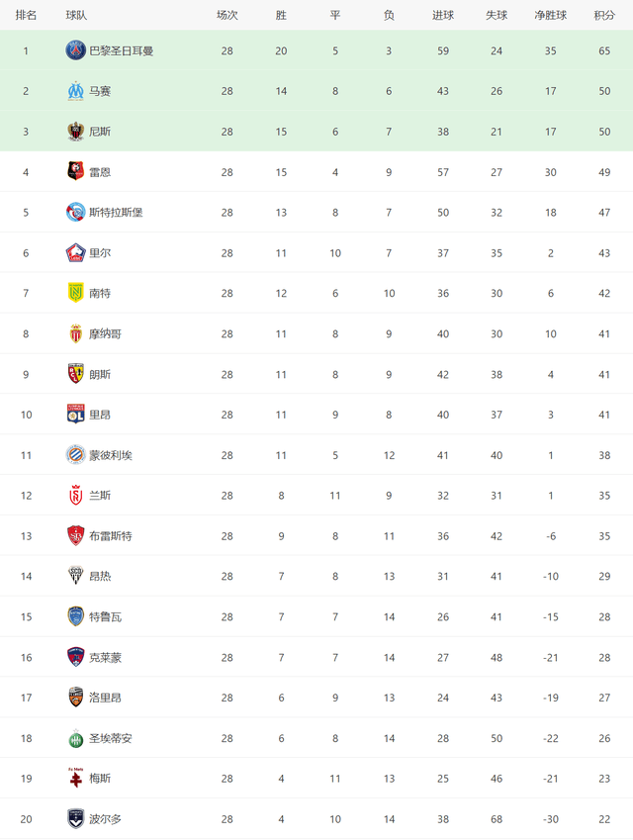Viewport: 633px width, 840px height.
Task: Click the Marseille club crest icon
Action: click(75, 91)
